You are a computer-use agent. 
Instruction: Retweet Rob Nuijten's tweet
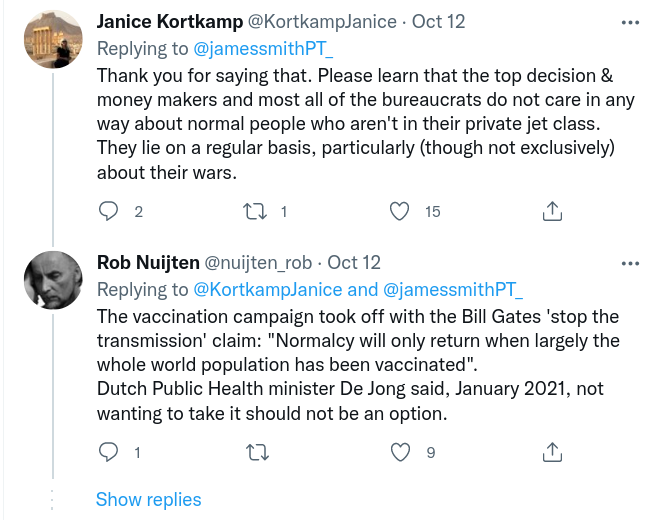tap(257, 453)
